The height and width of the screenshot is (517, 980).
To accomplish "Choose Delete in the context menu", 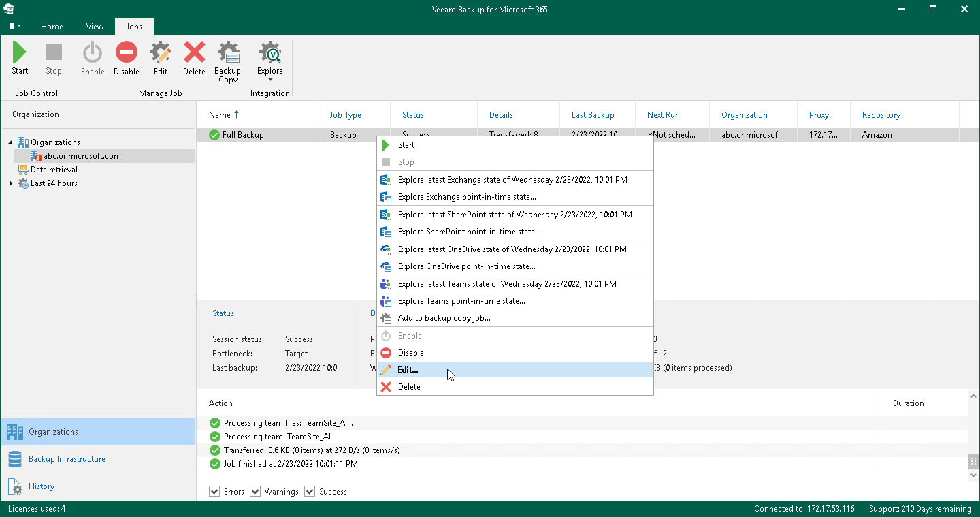I will coord(515,387).
